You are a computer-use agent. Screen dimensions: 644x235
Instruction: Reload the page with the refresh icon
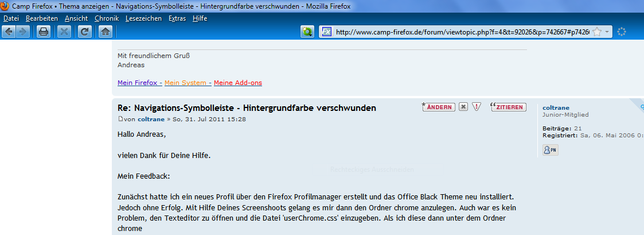pos(85,32)
